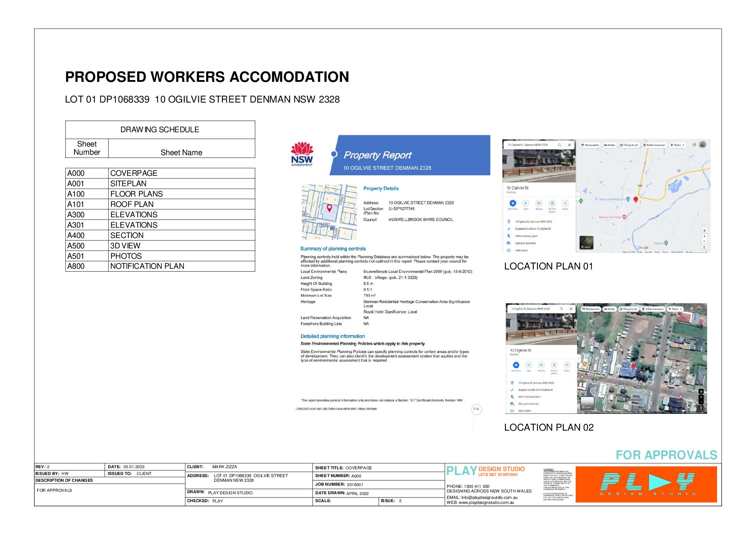Click client name 'MARK ZIZZA'
The image size is (756, 535).
tap(225, 467)
